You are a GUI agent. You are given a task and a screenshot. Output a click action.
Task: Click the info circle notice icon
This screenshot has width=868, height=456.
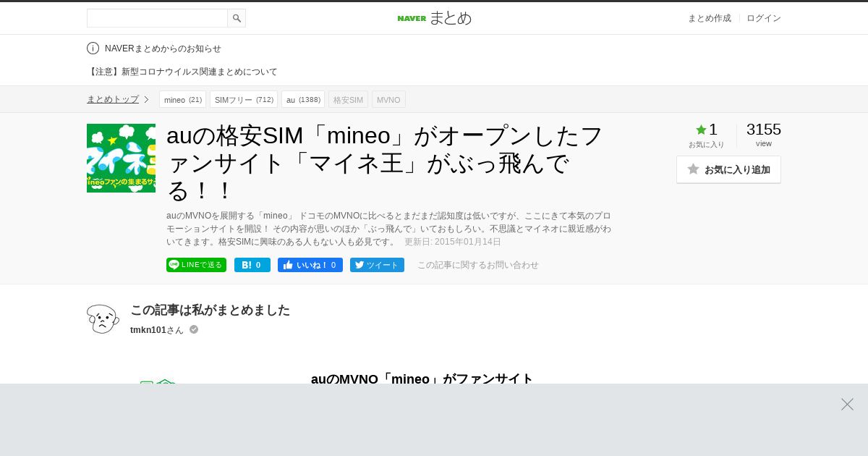click(93, 48)
